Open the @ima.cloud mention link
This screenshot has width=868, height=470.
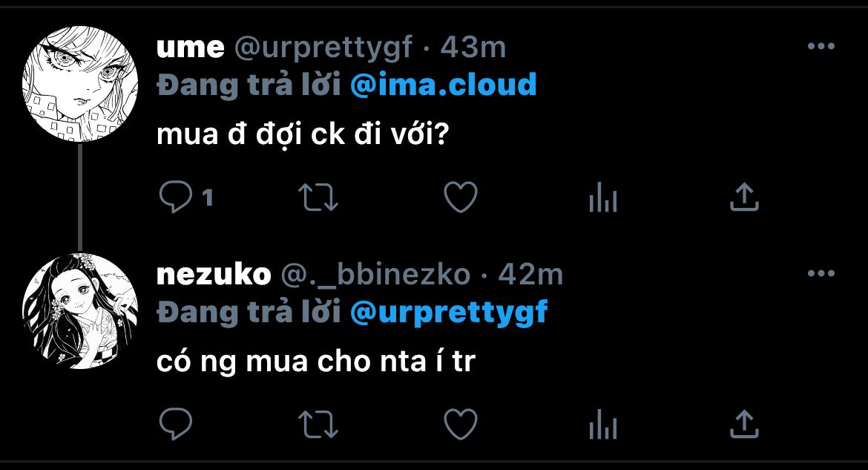[x=443, y=85]
